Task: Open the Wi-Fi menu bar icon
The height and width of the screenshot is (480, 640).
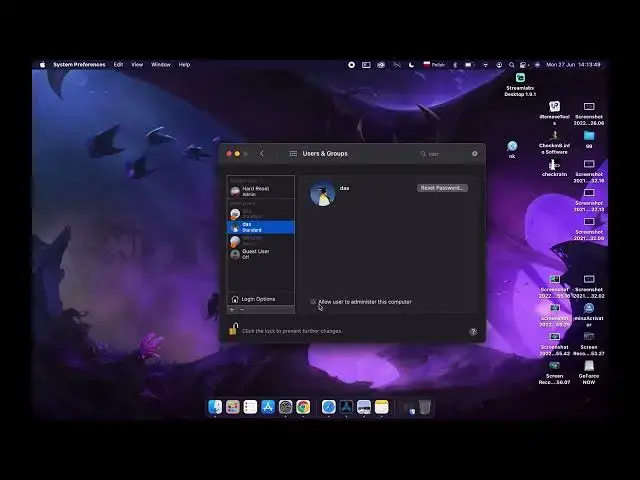Action: (x=485, y=64)
